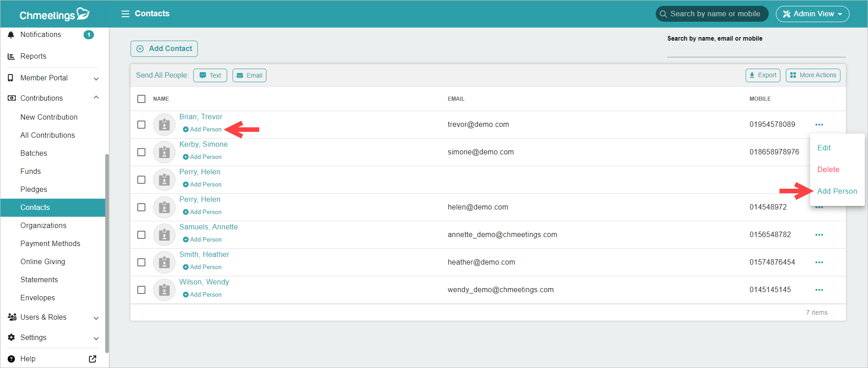Open the Notifications bell icon
868x368 pixels.
click(x=11, y=35)
